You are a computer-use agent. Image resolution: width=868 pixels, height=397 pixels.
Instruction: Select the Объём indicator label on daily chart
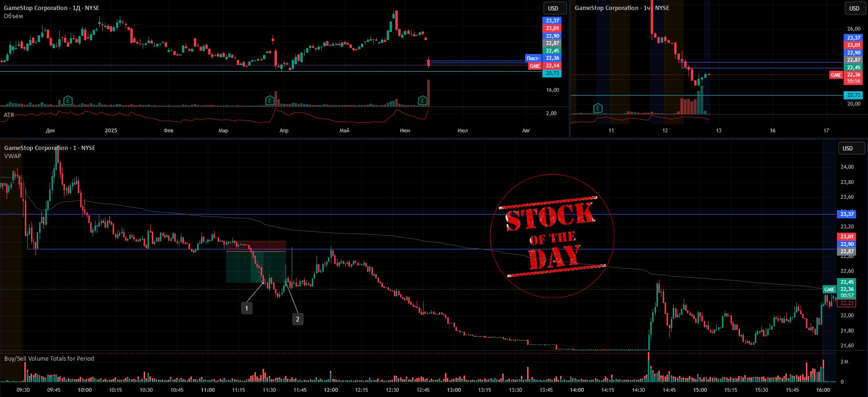pos(13,16)
